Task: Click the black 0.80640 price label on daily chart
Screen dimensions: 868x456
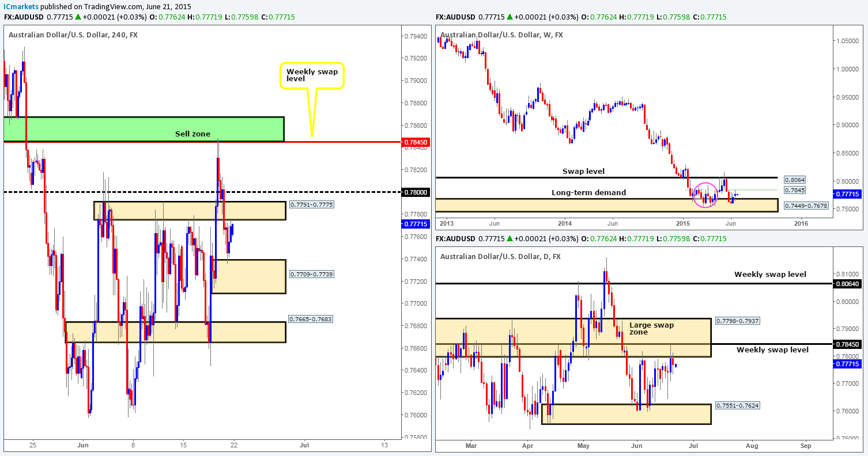Action: tap(848, 284)
